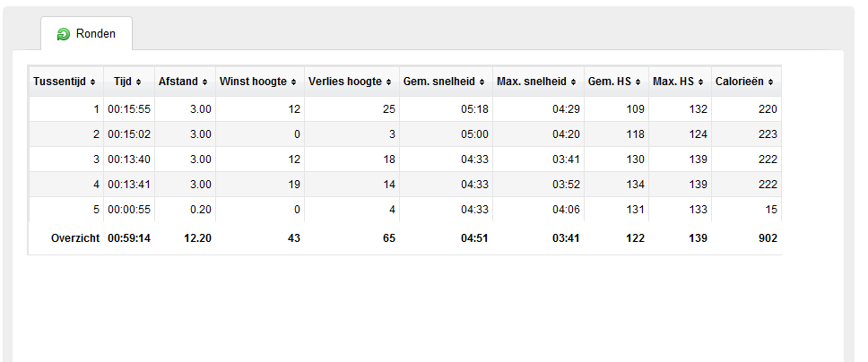This screenshot has height=362, width=868.
Task: Click the sort arrows next to Tijd
Action: point(138,82)
